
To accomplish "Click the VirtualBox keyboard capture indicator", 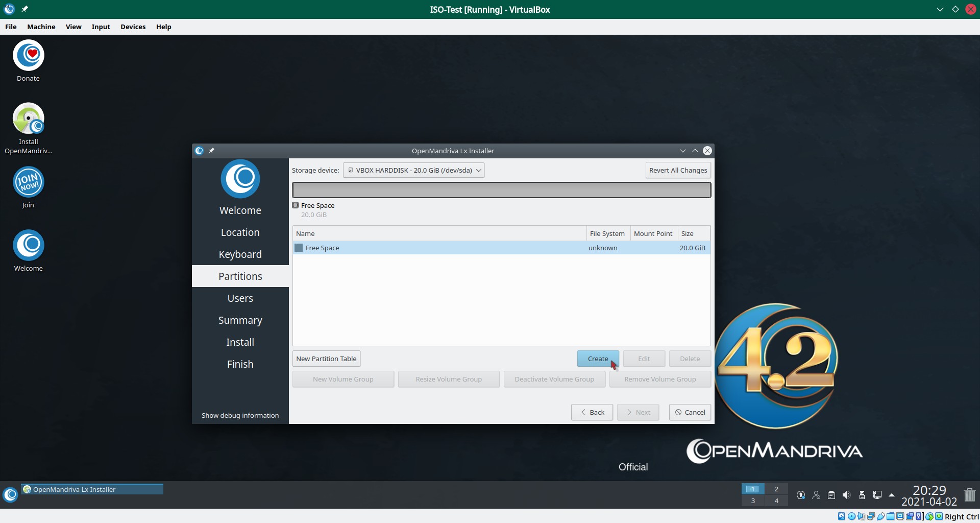I will (939, 516).
